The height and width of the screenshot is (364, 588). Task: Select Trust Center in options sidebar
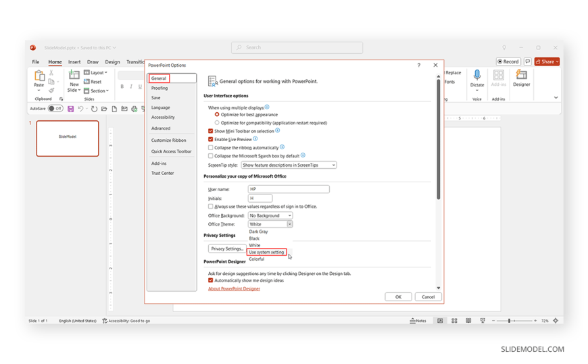coord(162,173)
